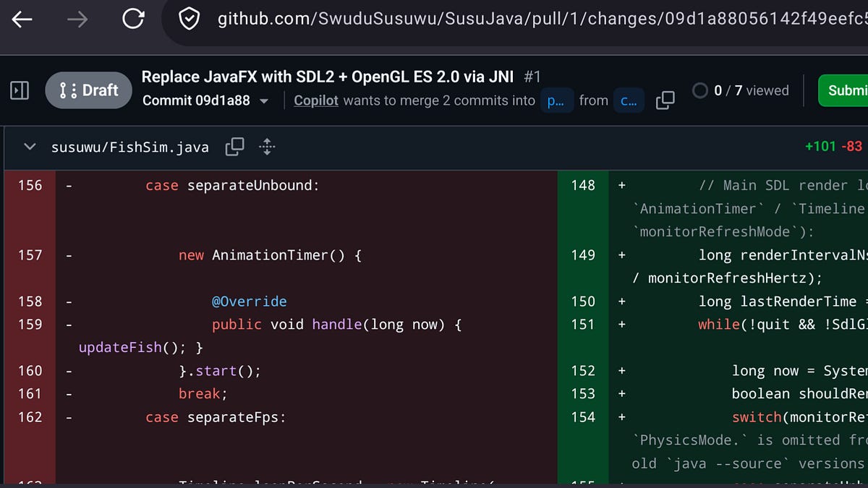Image resolution: width=868 pixels, height=488 pixels.
Task: Click the +101 -83 diff statistics
Action: pyautogui.click(x=833, y=145)
